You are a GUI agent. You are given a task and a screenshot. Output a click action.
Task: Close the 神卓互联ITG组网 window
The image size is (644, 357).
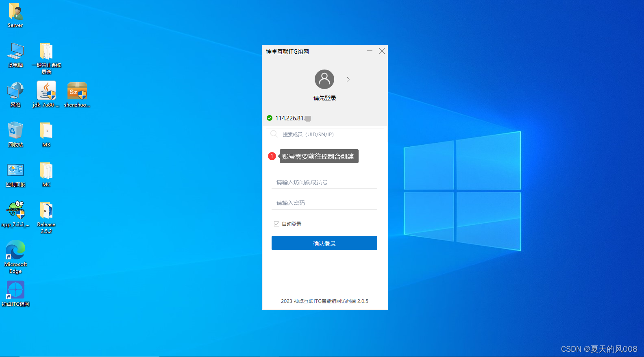click(382, 51)
